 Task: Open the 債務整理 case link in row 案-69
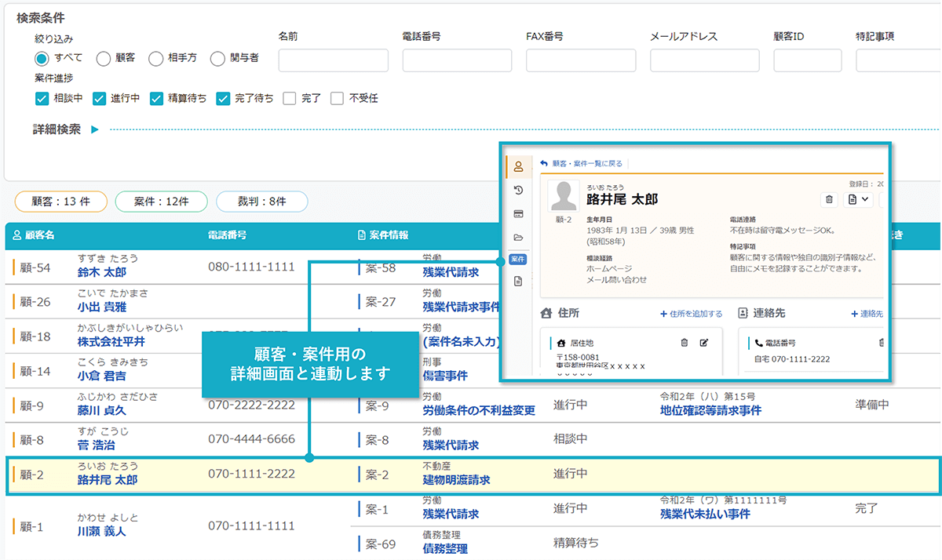coord(445,548)
